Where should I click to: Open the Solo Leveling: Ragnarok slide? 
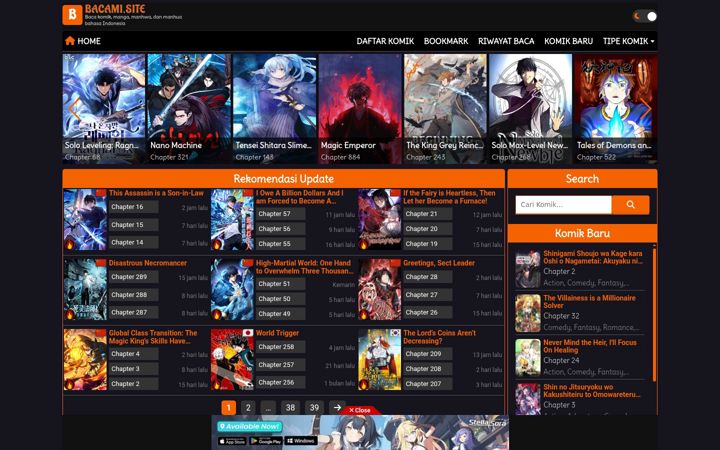[104, 109]
